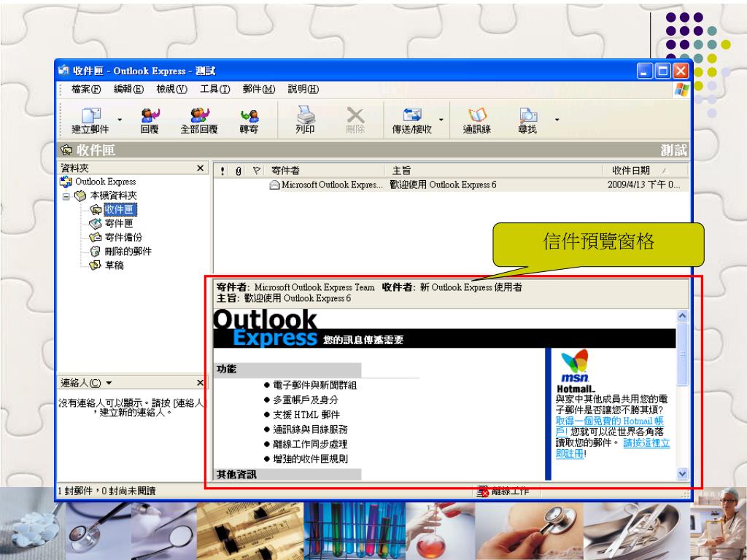Sort by 收件日期 received date column
The height and width of the screenshot is (560, 747).
(x=645, y=171)
